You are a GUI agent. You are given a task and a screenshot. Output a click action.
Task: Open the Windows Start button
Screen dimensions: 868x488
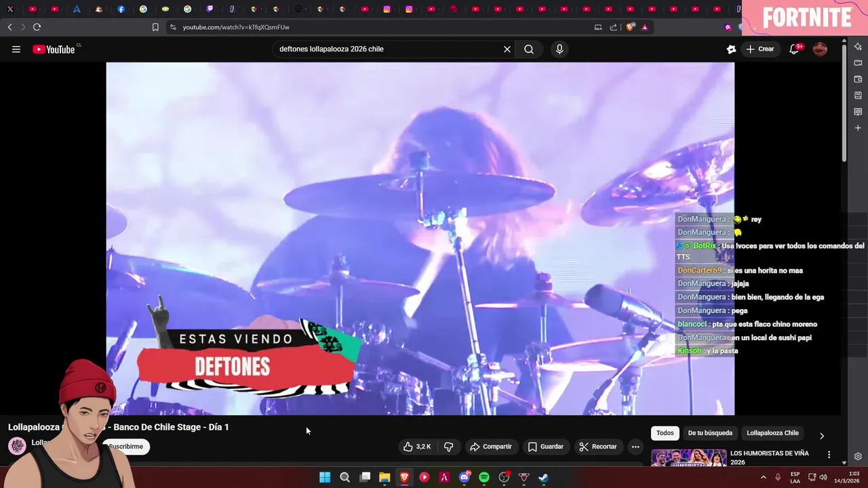click(x=325, y=477)
